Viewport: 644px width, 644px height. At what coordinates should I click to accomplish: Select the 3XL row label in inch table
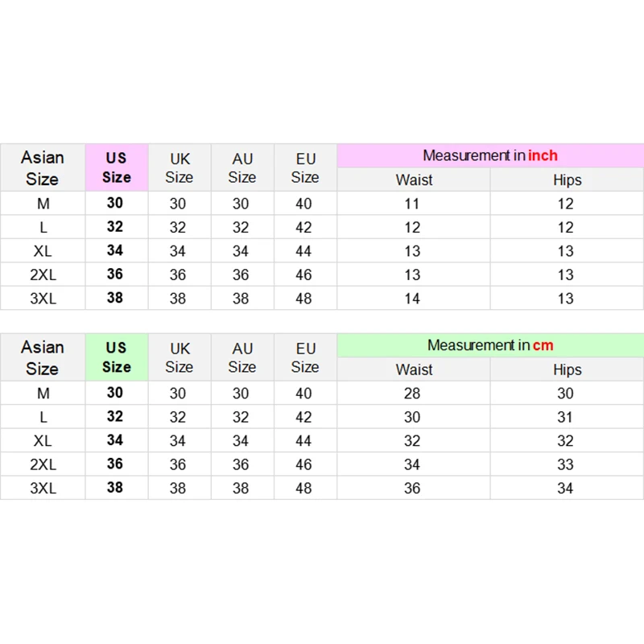click(43, 299)
